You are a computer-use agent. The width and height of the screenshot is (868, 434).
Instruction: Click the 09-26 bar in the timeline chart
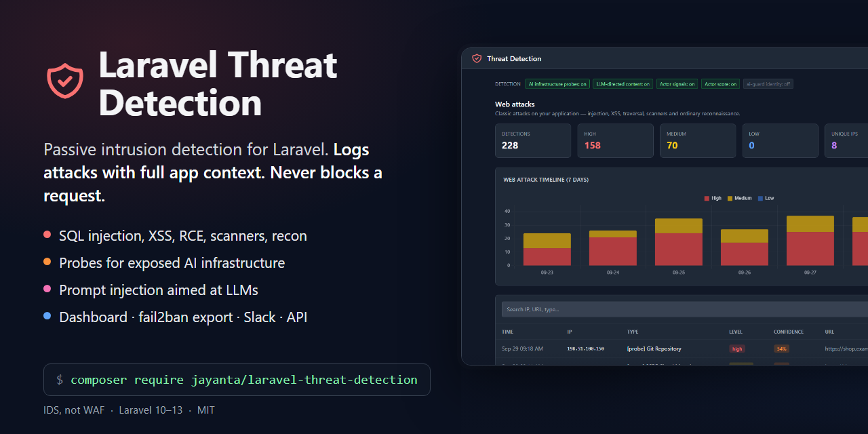point(745,247)
